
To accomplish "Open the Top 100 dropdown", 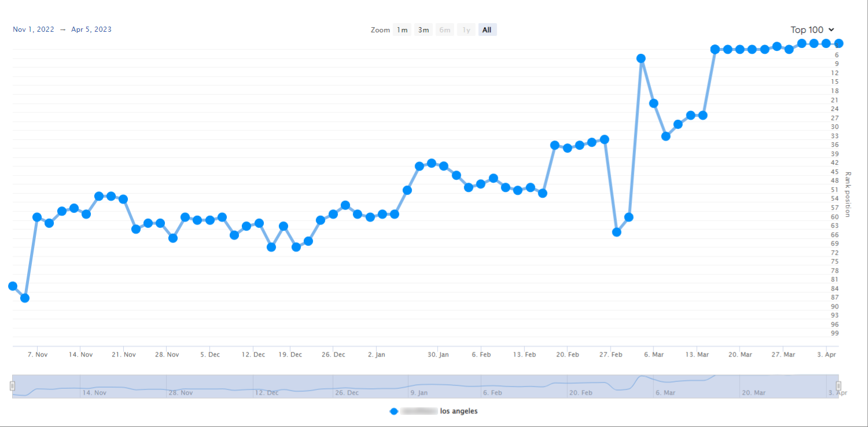I will (x=812, y=30).
